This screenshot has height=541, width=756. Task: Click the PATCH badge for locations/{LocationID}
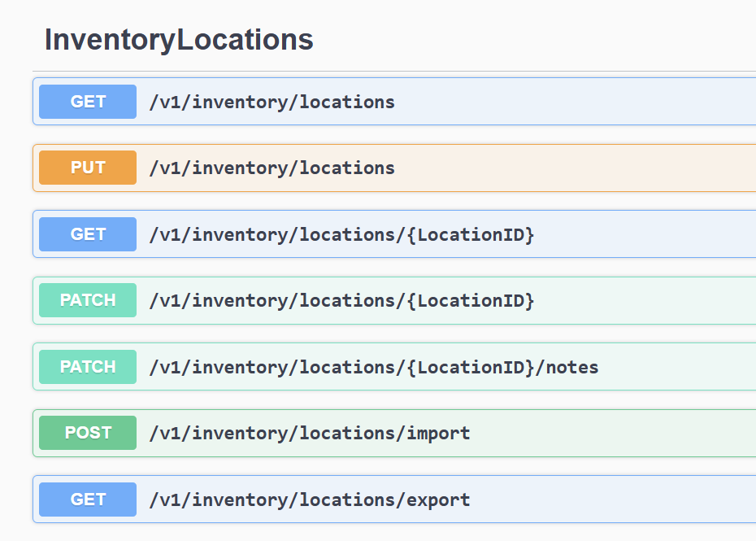(88, 300)
